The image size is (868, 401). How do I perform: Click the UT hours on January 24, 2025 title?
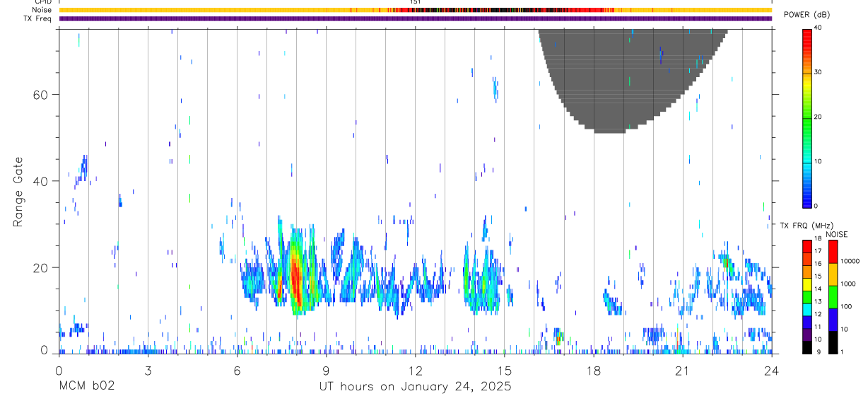pos(416,387)
